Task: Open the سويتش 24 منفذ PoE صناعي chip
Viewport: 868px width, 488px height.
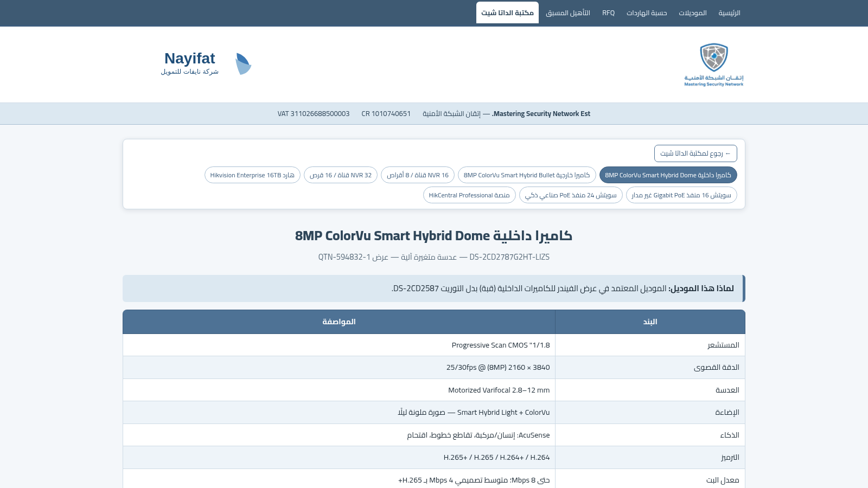Action: 571,195
